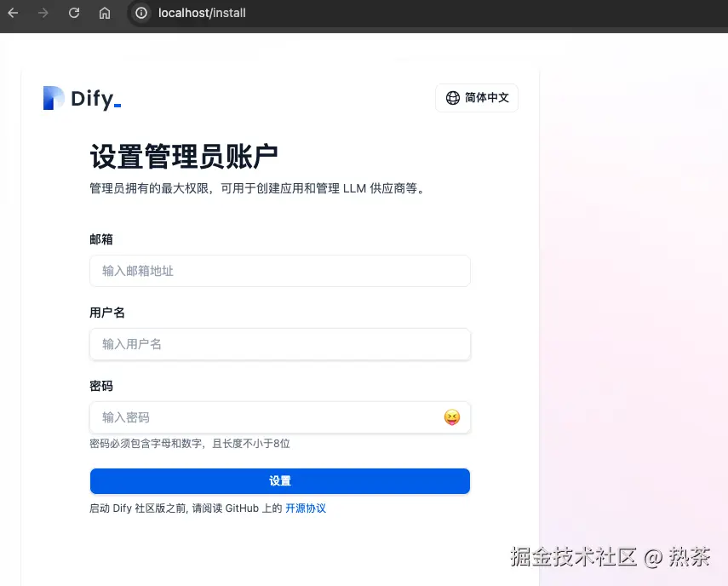The height and width of the screenshot is (586, 728).
Task: Focus the 输入密码 password field
Action: pos(280,417)
